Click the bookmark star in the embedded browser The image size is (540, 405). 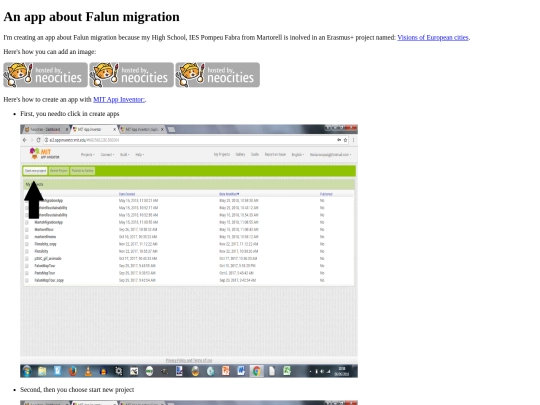[x=345, y=140]
